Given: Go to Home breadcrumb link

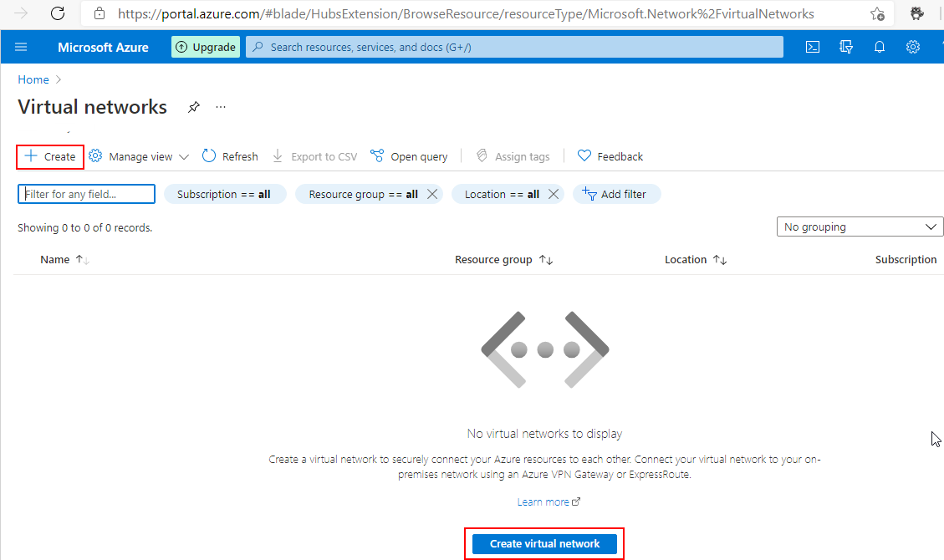Looking at the screenshot, I should tap(33, 79).
